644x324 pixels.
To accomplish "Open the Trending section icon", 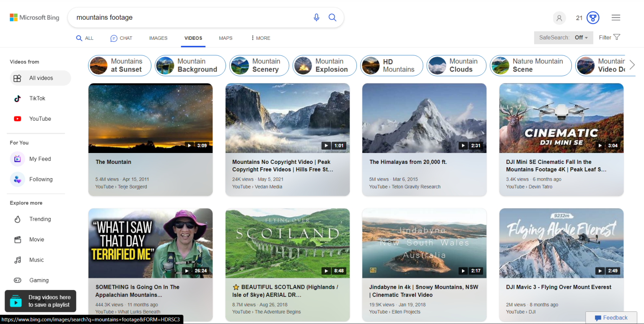I will [17, 219].
